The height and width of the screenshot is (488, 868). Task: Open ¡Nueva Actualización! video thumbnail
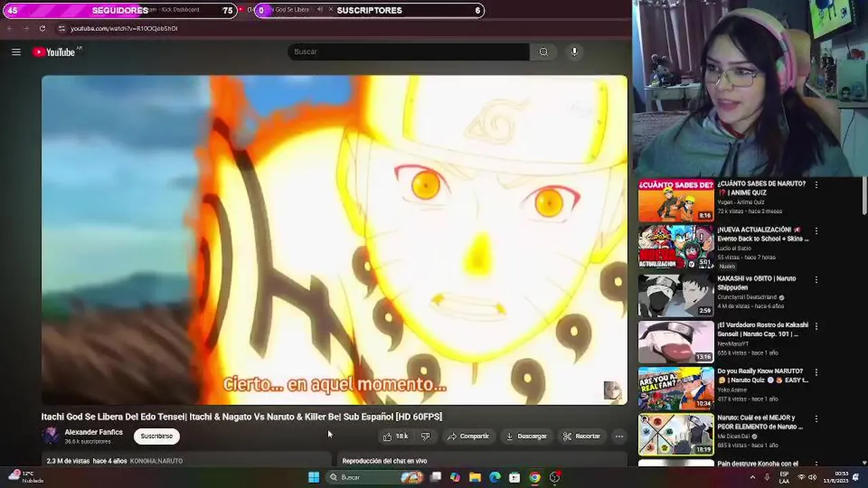pos(676,247)
